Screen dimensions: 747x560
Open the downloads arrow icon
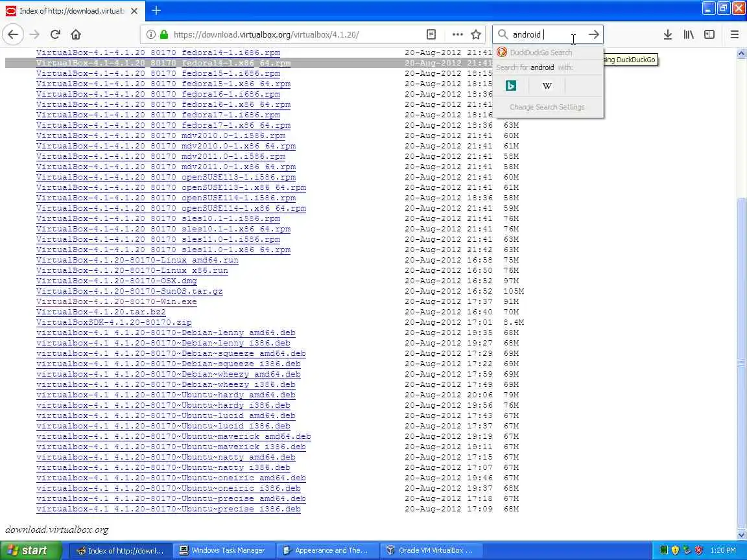(668, 34)
